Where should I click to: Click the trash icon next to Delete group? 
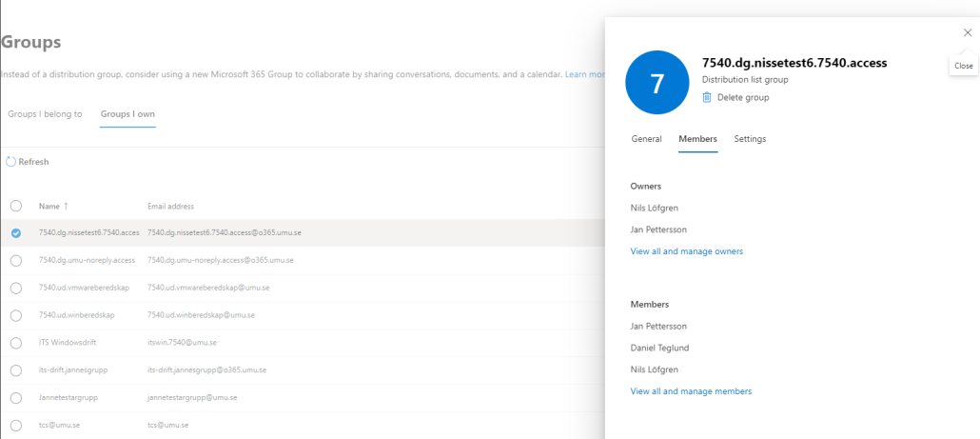point(707,97)
